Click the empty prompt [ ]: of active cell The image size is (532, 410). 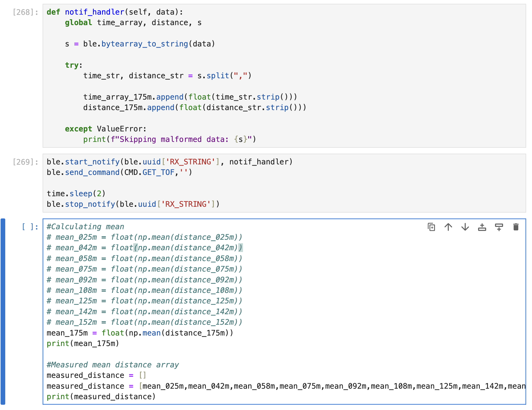coord(30,227)
